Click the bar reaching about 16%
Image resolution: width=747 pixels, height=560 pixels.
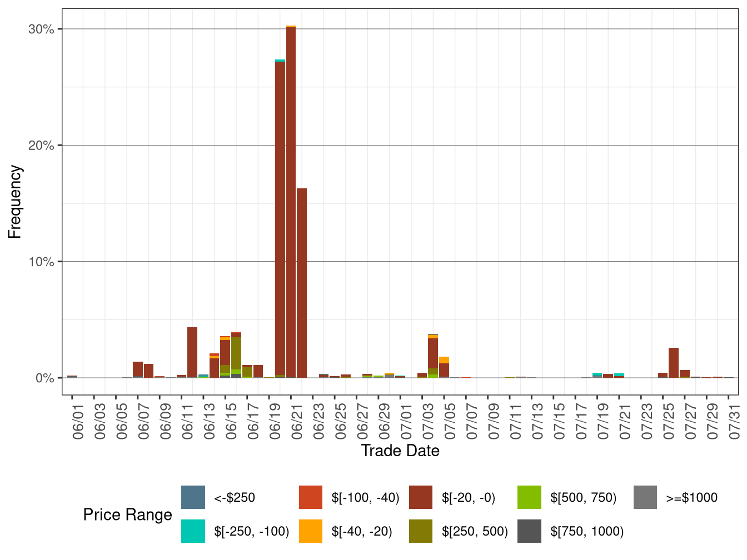point(302,283)
